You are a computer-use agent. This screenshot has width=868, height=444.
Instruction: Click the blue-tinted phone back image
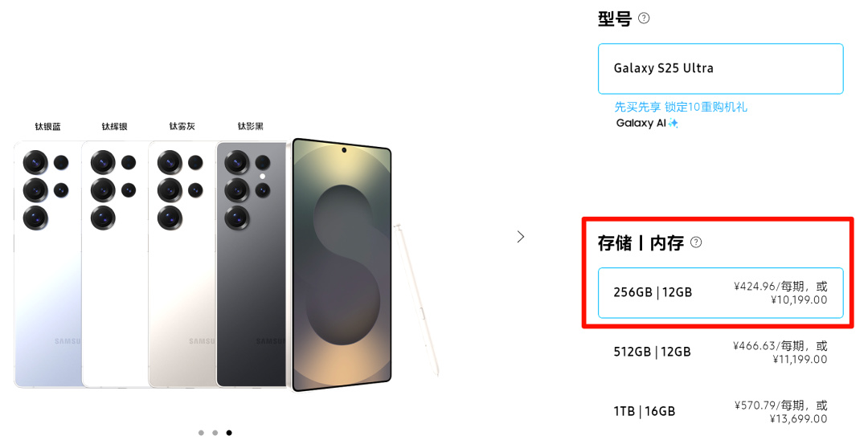(x=47, y=265)
